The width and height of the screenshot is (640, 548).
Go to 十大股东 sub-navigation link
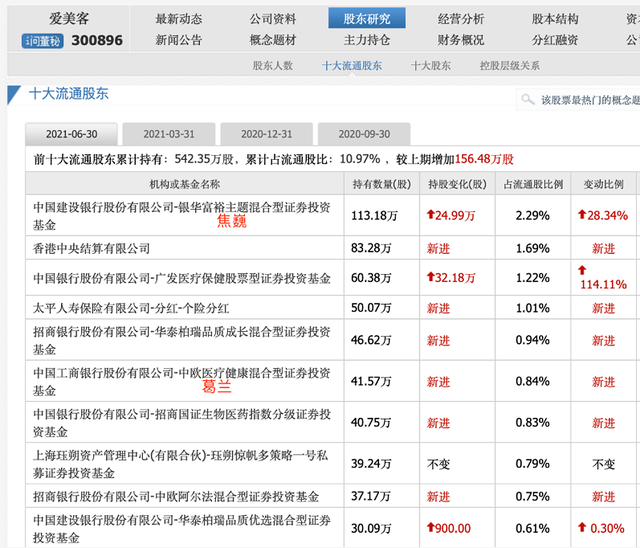pyautogui.click(x=431, y=66)
